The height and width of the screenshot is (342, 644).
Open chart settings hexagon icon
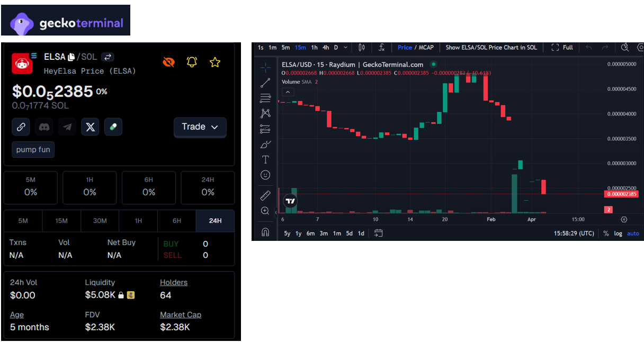(x=640, y=47)
